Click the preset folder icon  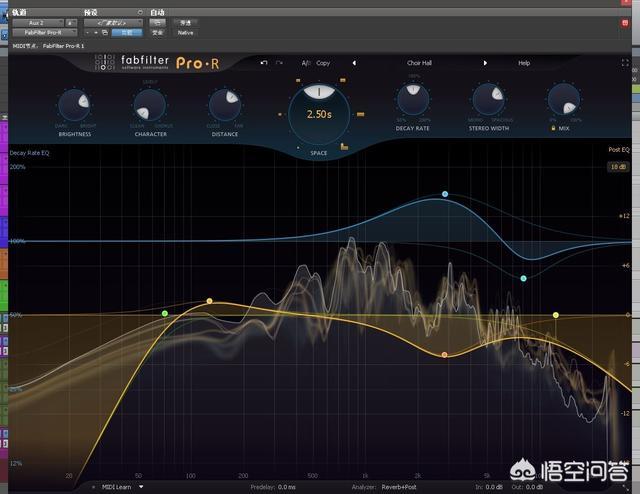pyautogui.click(x=105, y=33)
